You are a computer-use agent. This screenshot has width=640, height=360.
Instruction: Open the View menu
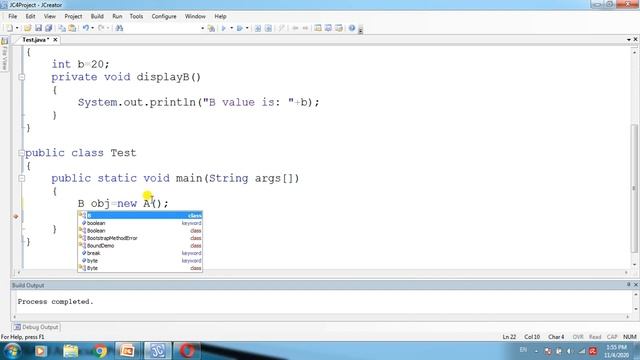pyautogui.click(x=49, y=16)
